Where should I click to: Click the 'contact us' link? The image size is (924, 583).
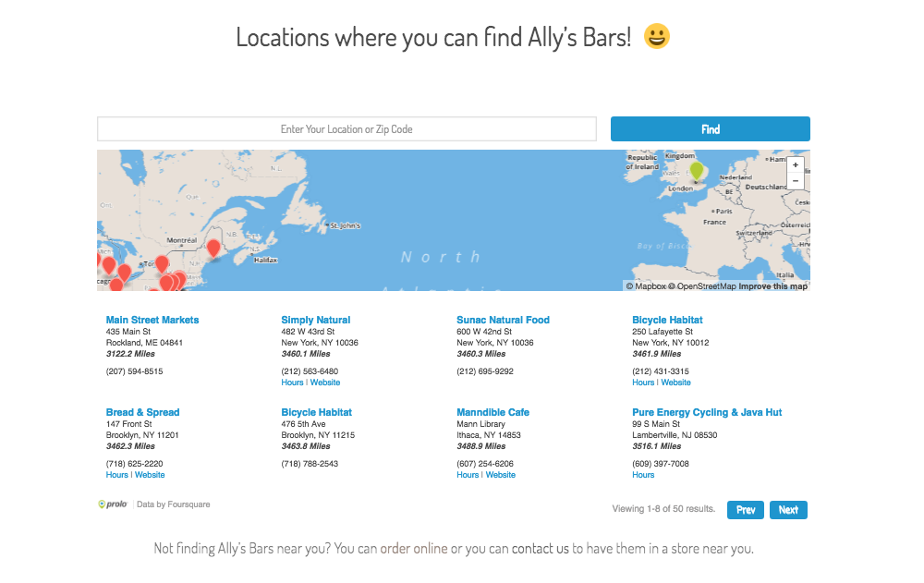click(541, 549)
